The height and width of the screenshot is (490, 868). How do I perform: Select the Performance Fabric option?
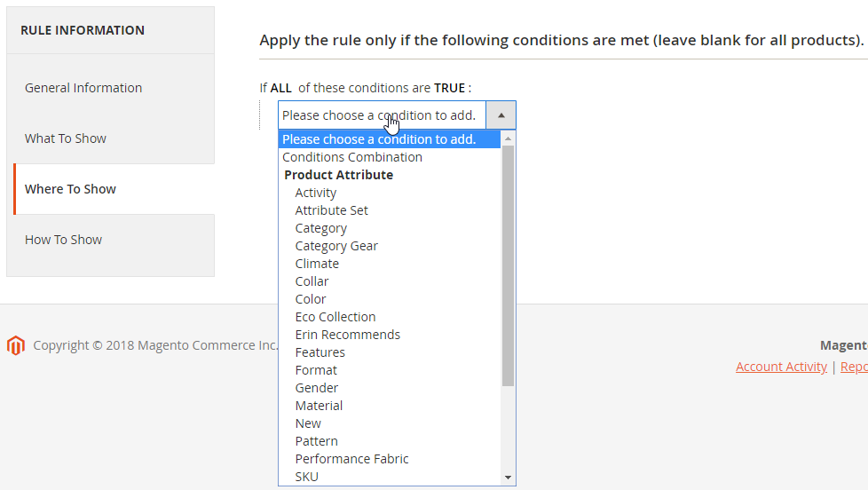(352, 459)
